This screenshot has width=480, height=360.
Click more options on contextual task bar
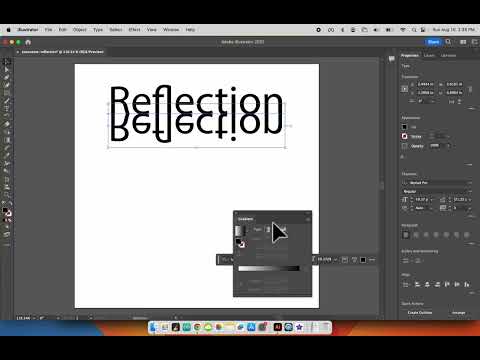point(372,260)
